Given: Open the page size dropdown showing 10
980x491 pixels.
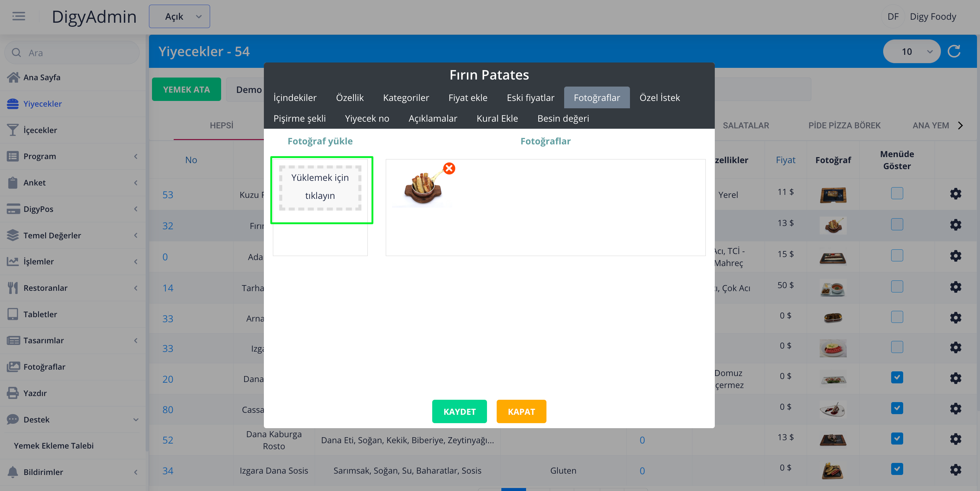Looking at the screenshot, I should 911,51.
